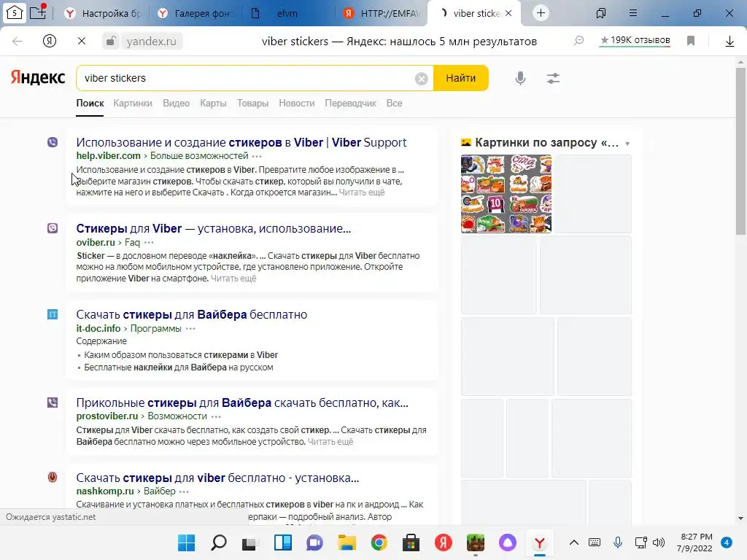Open options dots for oviber.ru result

pos(149,243)
